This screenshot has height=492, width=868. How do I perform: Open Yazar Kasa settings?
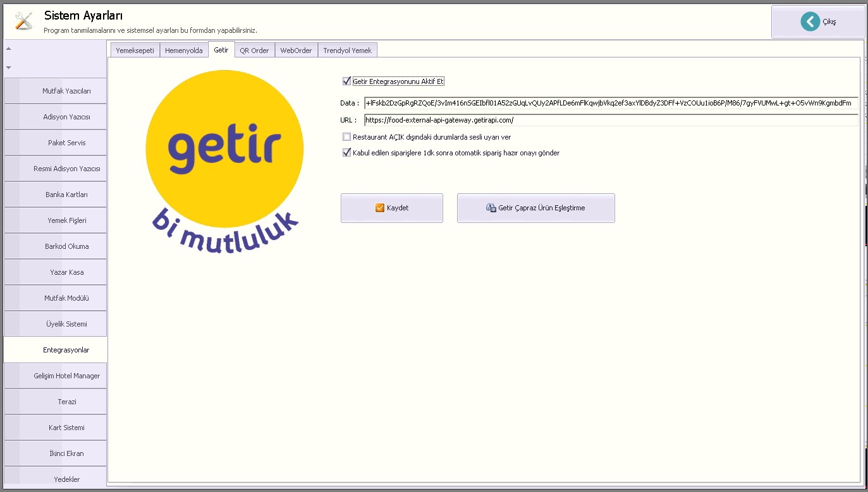point(56,272)
